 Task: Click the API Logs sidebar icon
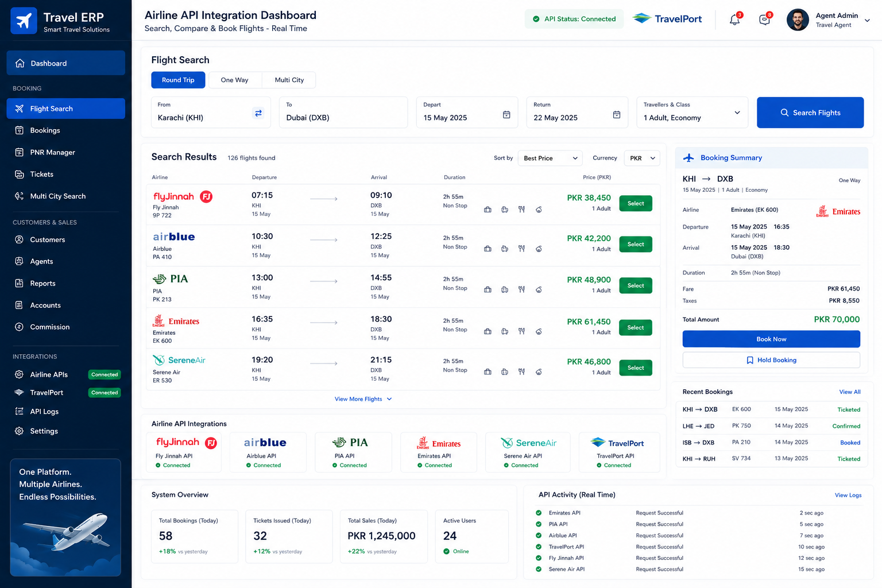[x=19, y=411]
